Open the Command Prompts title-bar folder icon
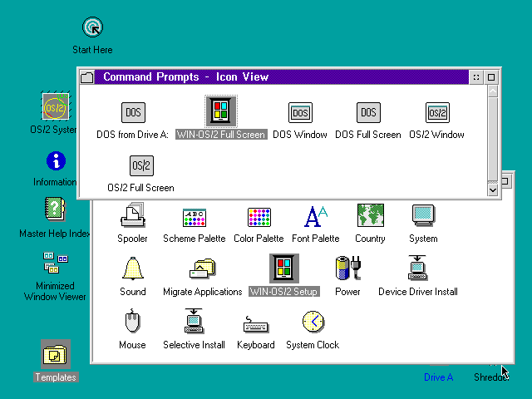This screenshot has width=532, height=399. (x=87, y=77)
